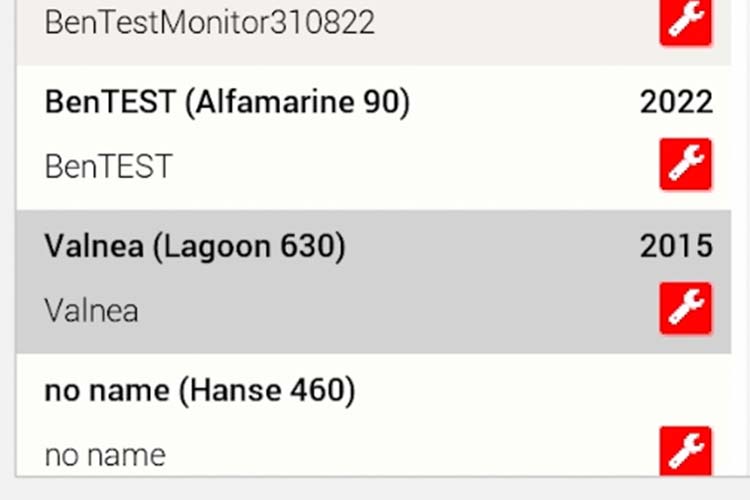Click the BenTEST (Alfamarine 90) title
750x500 pixels.
(x=227, y=102)
